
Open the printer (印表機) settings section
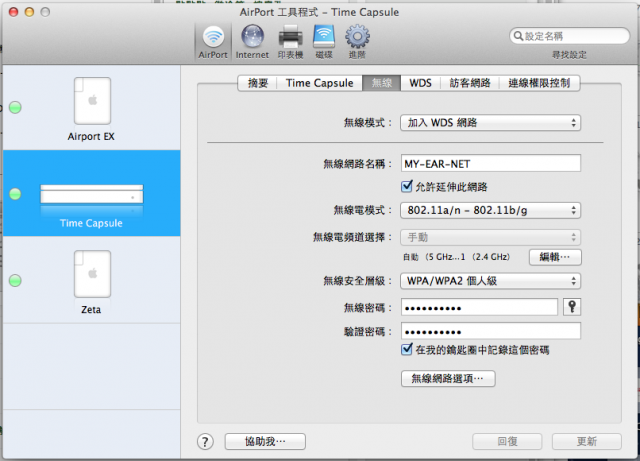(290, 42)
